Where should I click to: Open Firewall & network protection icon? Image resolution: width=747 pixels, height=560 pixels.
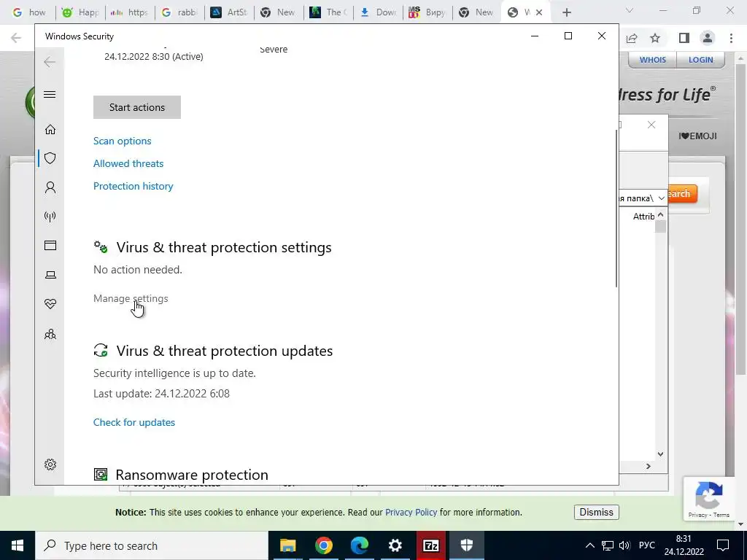click(x=50, y=217)
